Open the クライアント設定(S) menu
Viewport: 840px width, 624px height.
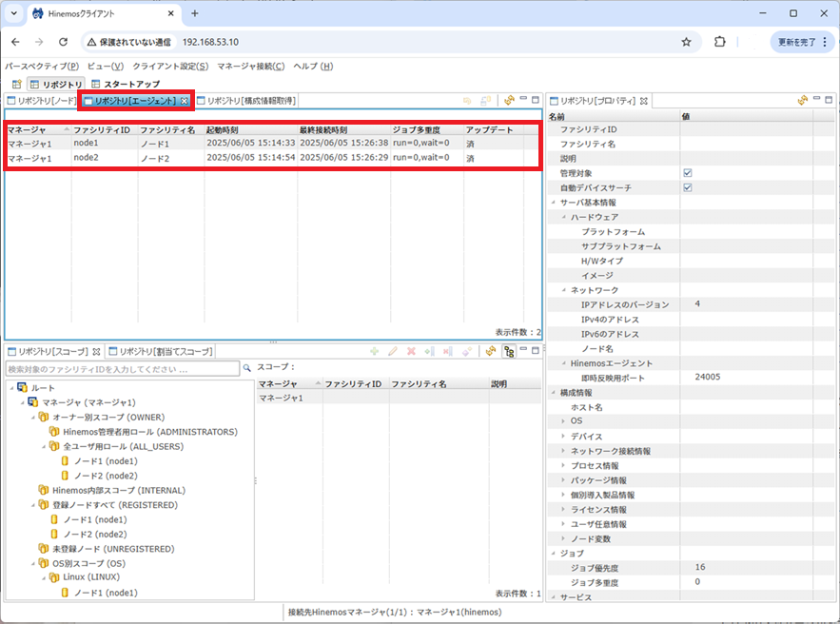(170, 67)
